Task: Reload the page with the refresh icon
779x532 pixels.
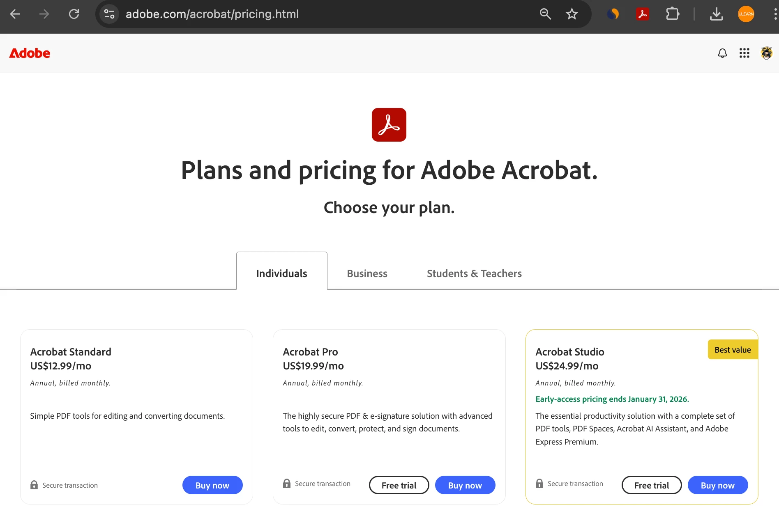Action: 74,14
